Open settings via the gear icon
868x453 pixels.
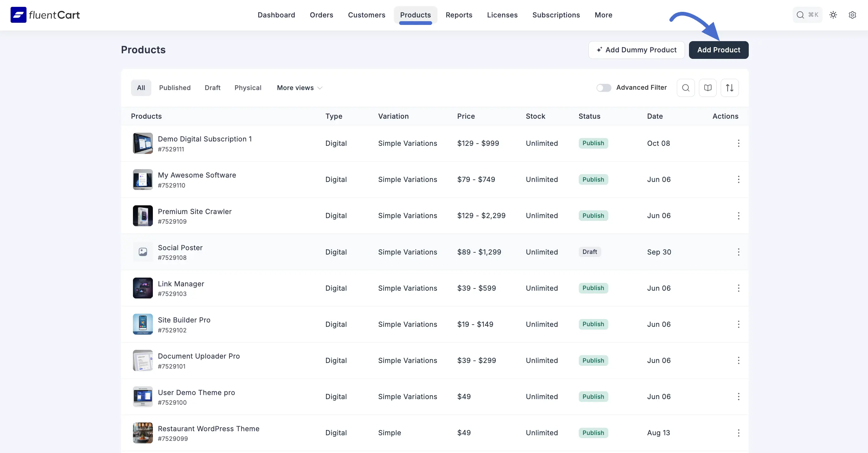tap(852, 15)
